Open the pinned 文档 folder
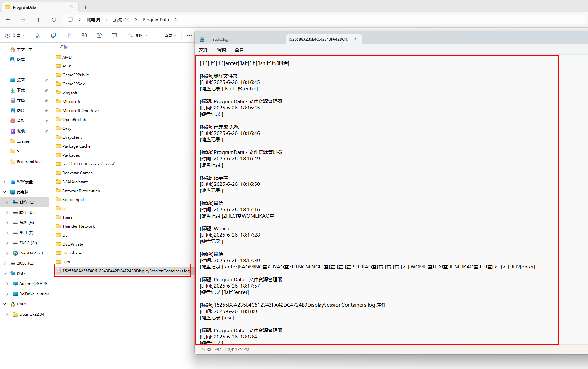The height and width of the screenshot is (369, 588). (x=18, y=101)
